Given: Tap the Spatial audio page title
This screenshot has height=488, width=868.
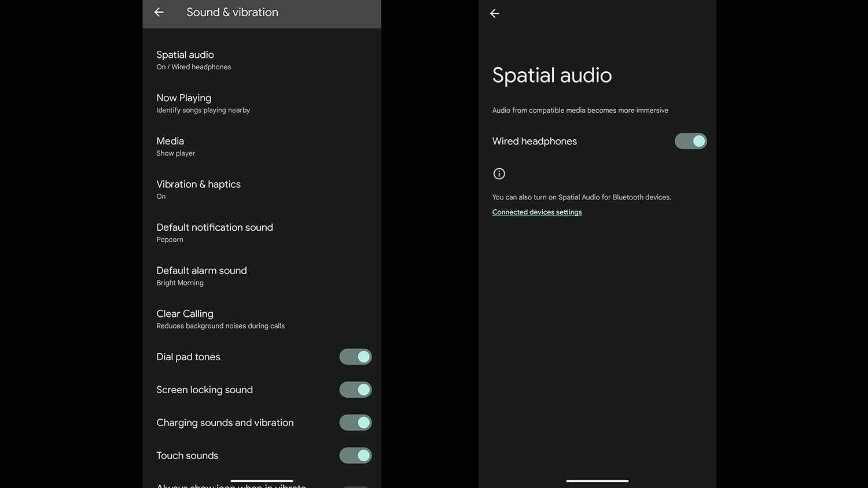Looking at the screenshot, I should (551, 75).
